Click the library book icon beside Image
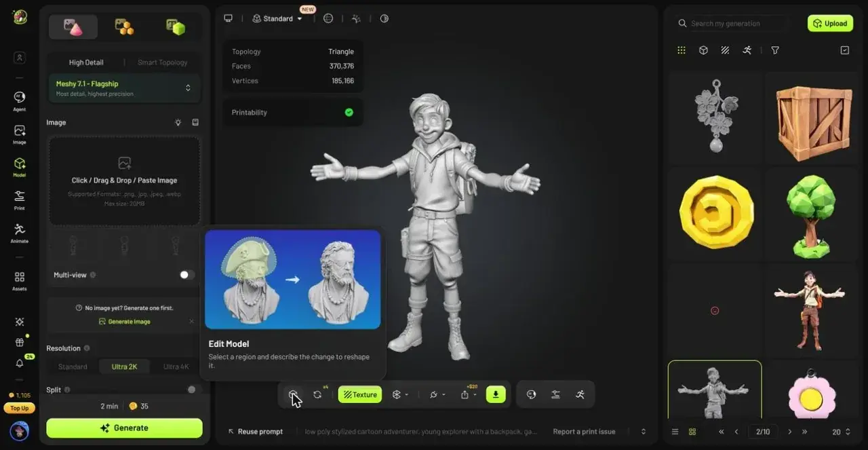The height and width of the screenshot is (450, 868). (x=195, y=122)
